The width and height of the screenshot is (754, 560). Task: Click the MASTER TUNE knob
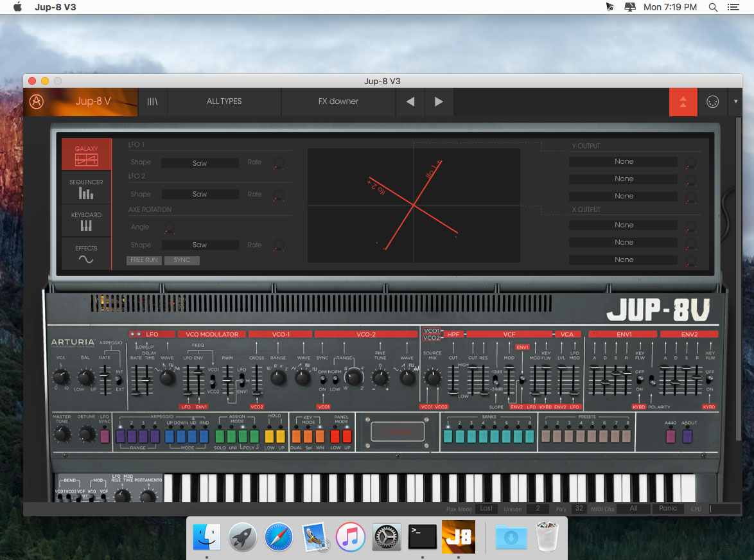tap(61, 435)
